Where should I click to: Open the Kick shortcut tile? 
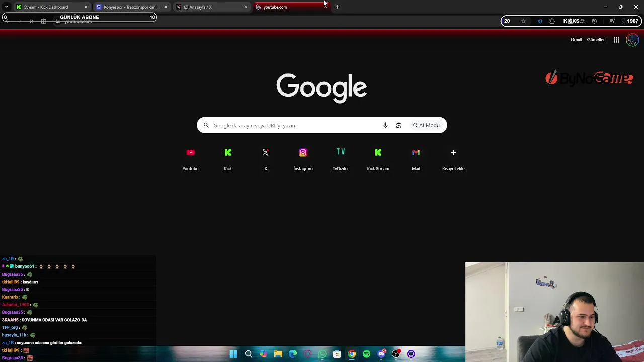pos(228,159)
